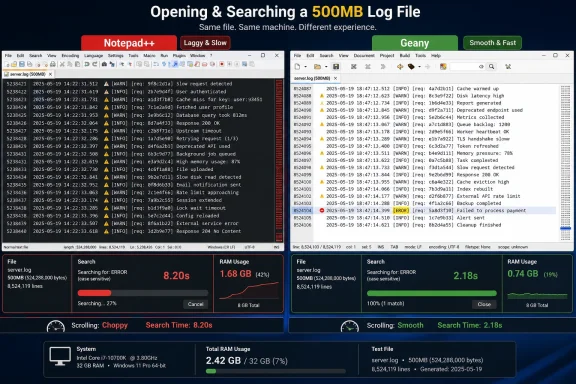Close the server.log tab in Notepad++
The width and height of the screenshot is (576, 384).
[50, 74]
